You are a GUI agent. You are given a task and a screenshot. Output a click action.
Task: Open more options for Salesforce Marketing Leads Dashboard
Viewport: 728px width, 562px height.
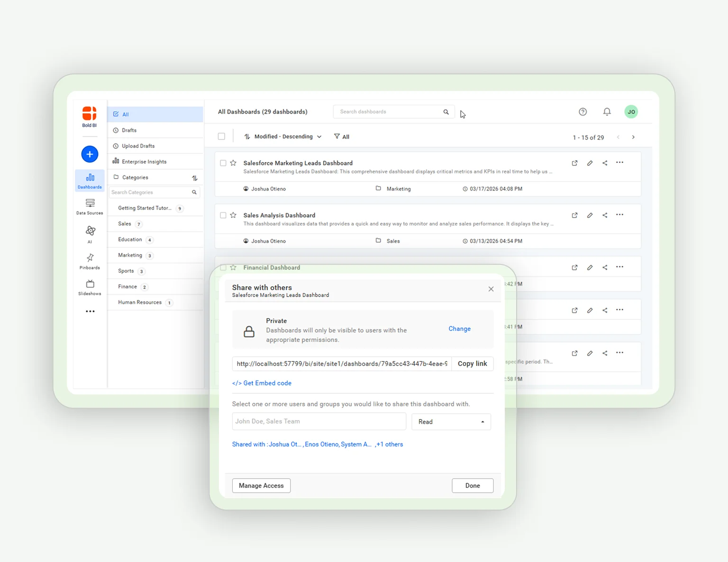coord(619,163)
